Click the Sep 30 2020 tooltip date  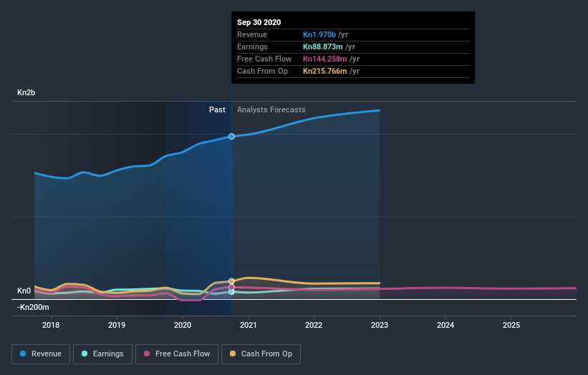pyautogui.click(x=259, y=22)
